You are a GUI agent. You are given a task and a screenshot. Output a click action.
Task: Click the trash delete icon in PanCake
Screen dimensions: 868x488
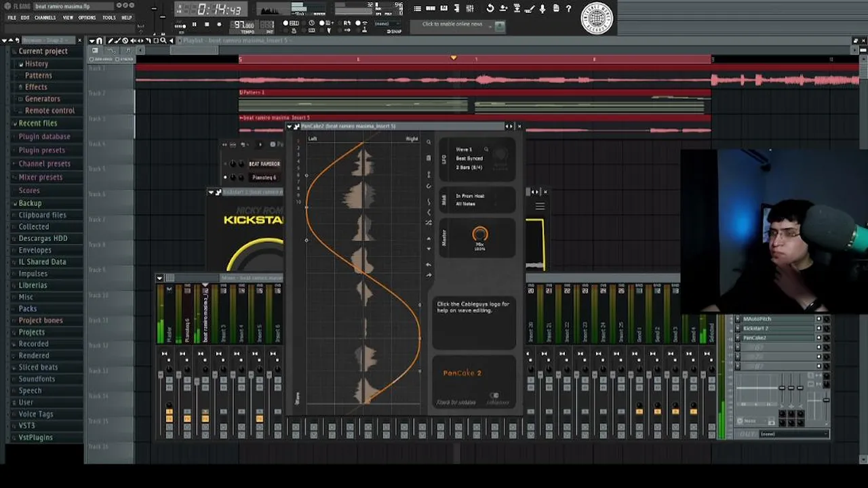click(429, 158)
